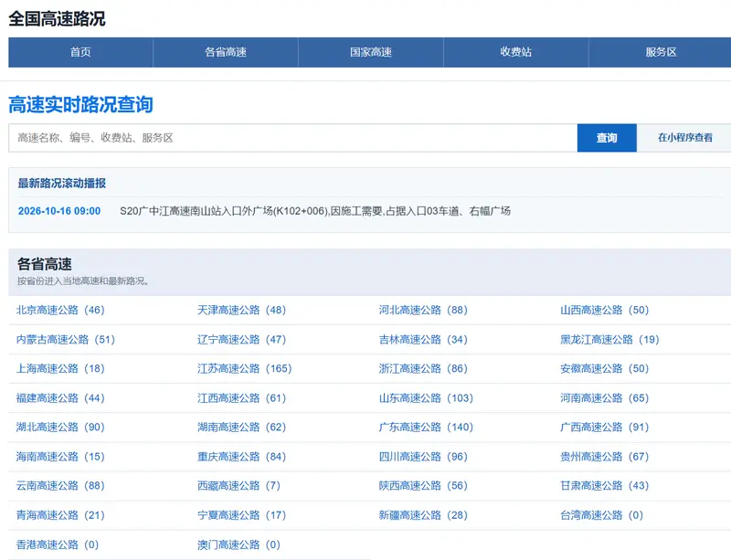
Task: Open 西藏高速公路 (7) link
Action: (238, 486)
